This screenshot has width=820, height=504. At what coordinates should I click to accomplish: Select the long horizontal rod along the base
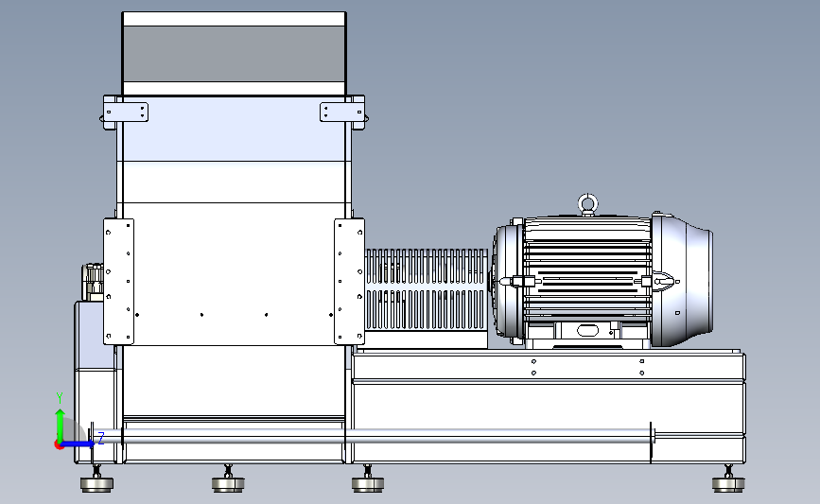(x=373, y=436)
